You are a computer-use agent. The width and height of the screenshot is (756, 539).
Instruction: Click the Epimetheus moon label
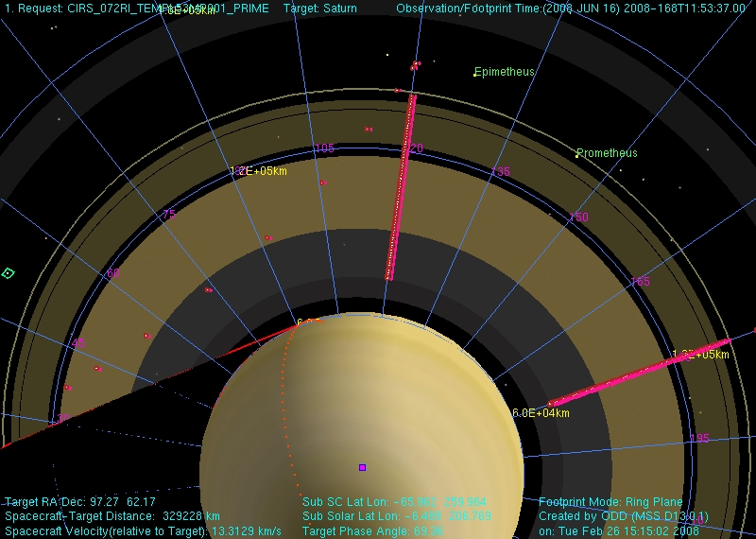pos(504,72)
